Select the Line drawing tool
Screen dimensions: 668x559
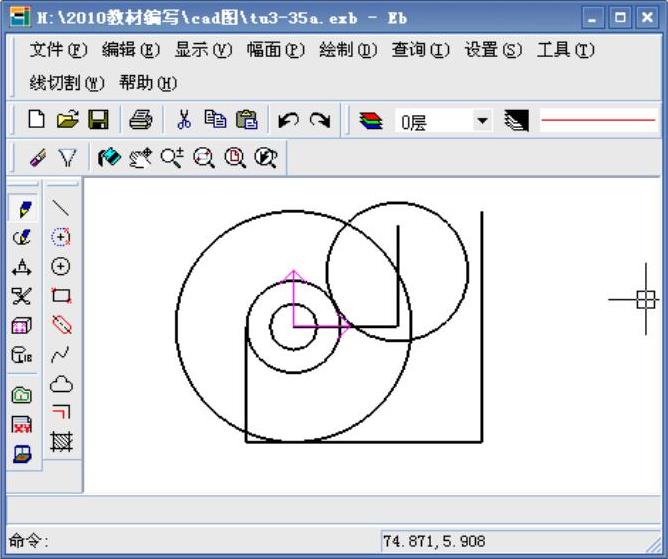(61, 208)
